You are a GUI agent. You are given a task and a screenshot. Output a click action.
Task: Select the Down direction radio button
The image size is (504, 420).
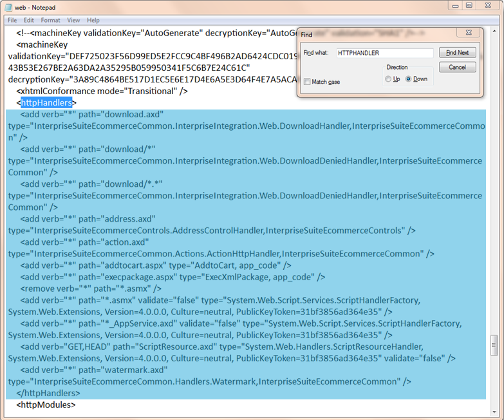409,79
